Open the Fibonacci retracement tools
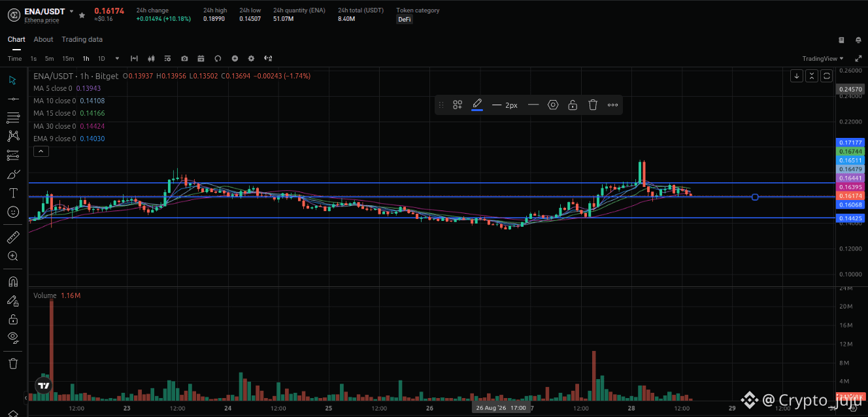This screenshot has width=868, height=417. point(12,118)
